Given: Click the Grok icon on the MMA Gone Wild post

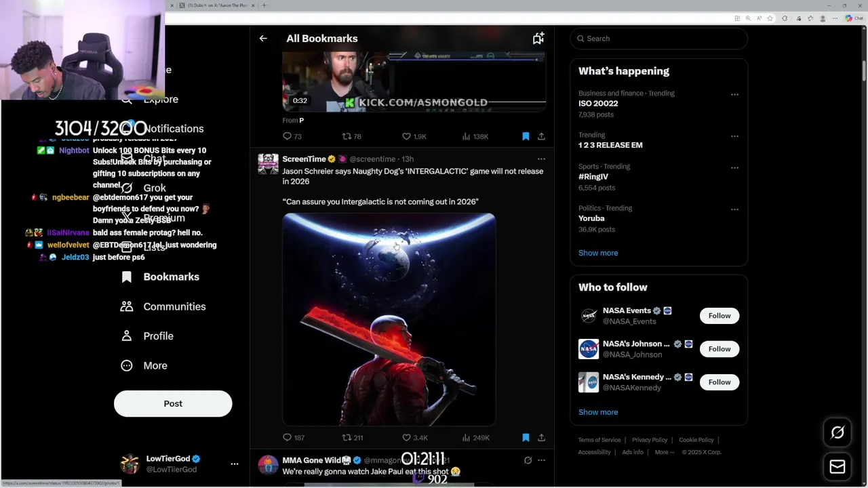Looking at the screenshot, I should point(528,460).
